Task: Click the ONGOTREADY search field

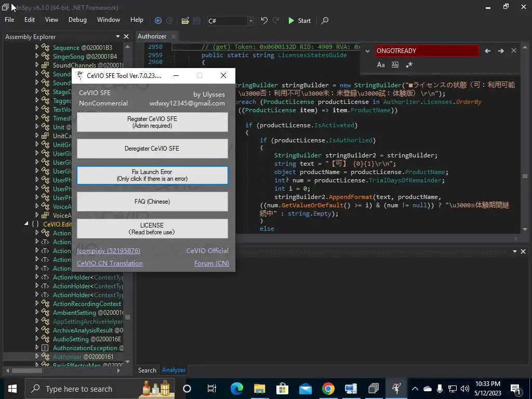Action: 427,51
